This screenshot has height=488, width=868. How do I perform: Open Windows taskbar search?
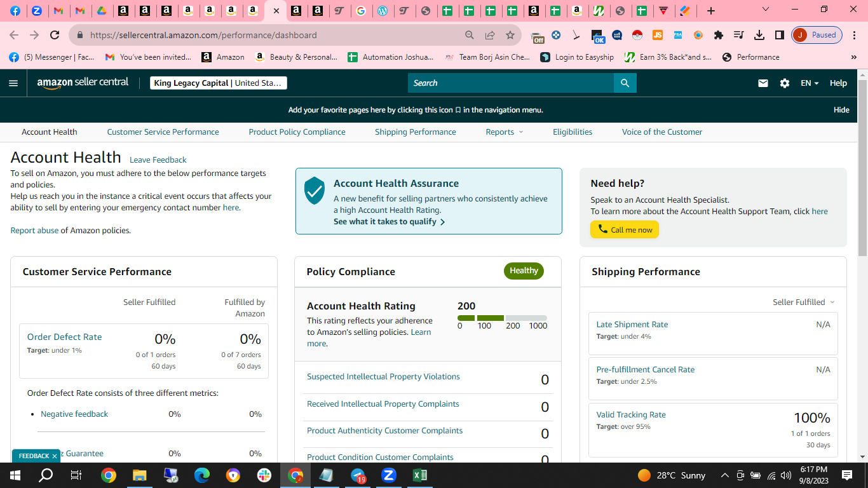[x=46, y=475]
